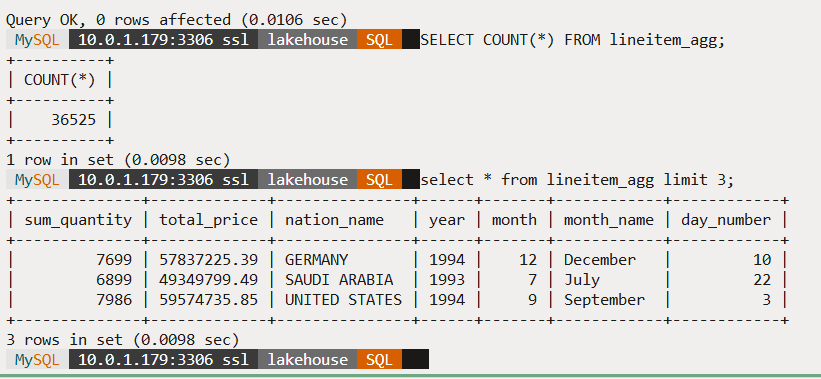This screenshot has width=821, height=379.
Task: Click the month column header
Action: click(x=514, y=220)
